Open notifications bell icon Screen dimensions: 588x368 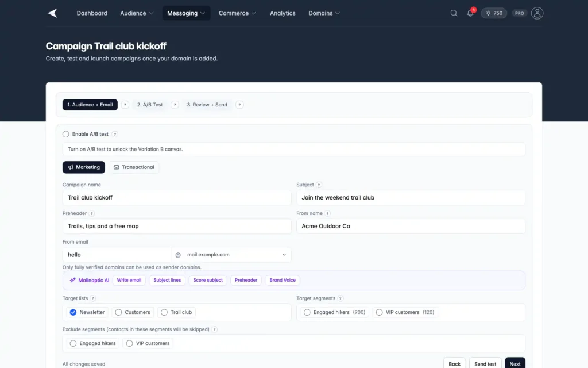(470, 13)
